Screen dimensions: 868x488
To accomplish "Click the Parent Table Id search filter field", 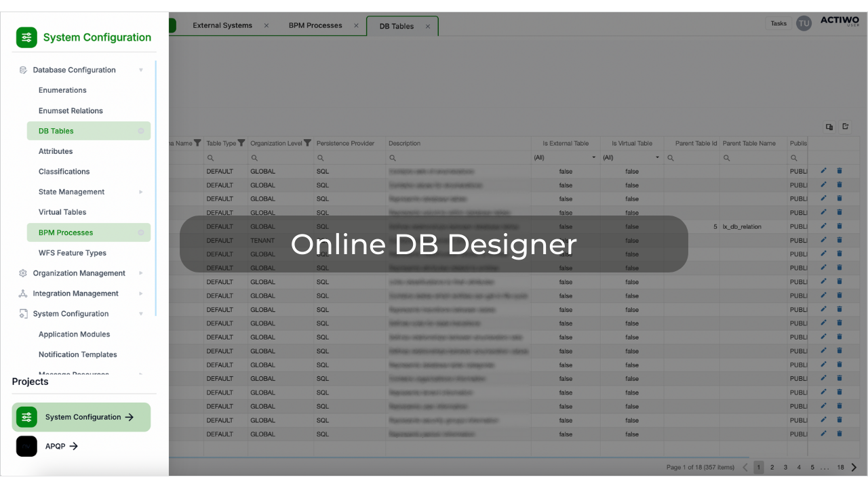I will [691, 157].
